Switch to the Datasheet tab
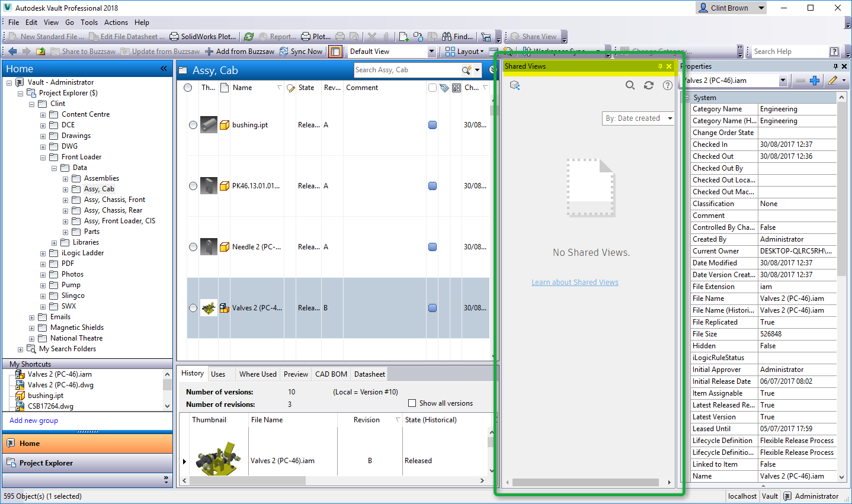The width and height of the screenshot is (852, 504). [x=370, y=374]
